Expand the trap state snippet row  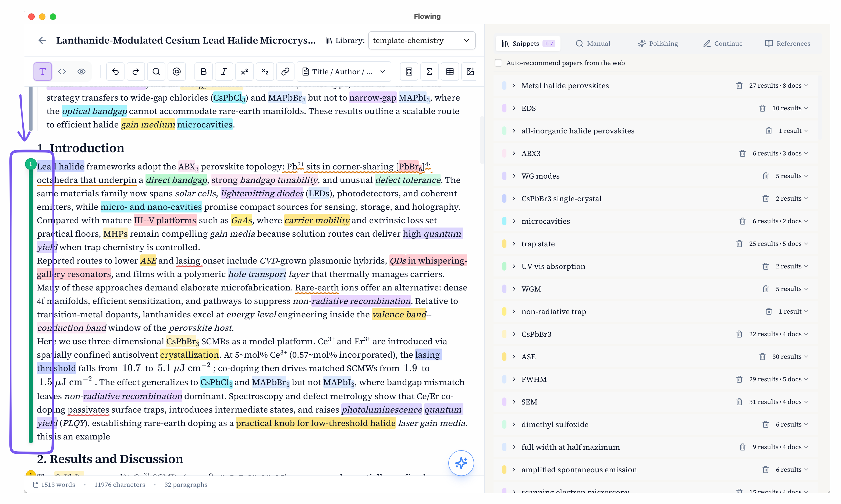click(514, 244)
